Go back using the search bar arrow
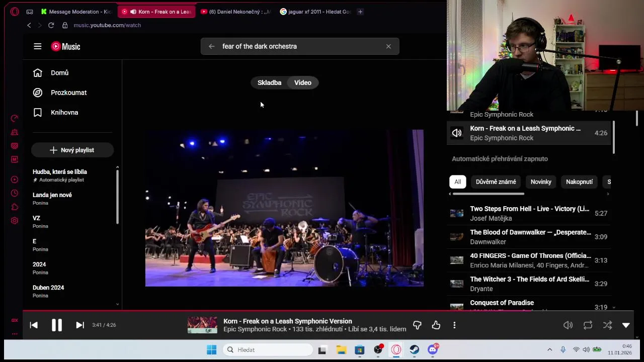644x362 pixels. click(x=211, y=46)
